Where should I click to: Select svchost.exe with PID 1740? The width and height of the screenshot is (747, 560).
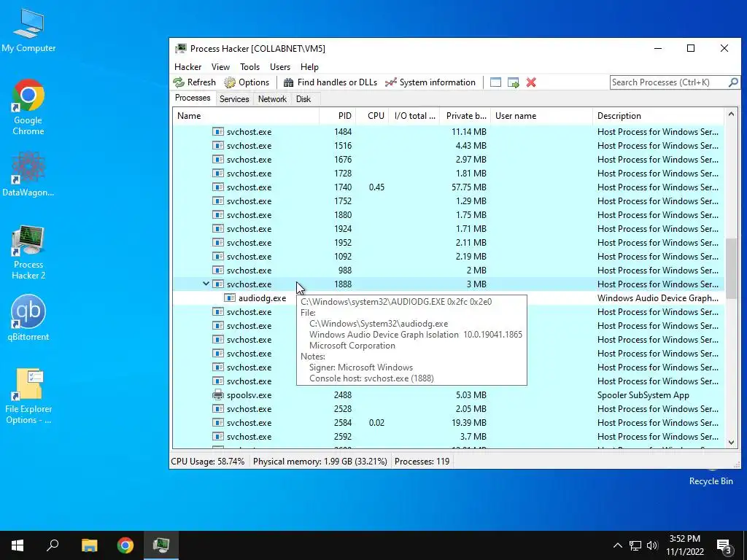tap(449, 187)
